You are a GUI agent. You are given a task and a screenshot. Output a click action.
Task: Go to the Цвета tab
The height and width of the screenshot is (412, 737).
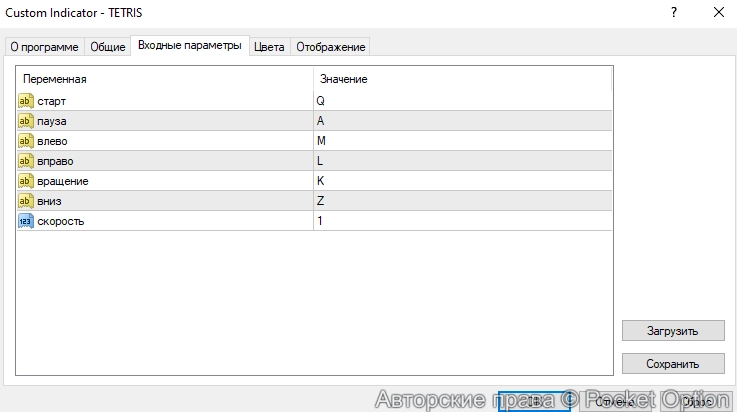coord(268,47)
